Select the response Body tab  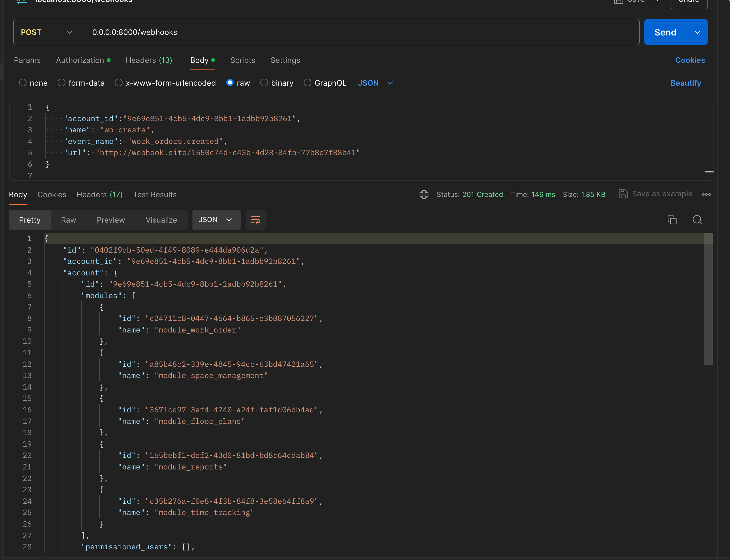pyautogui.click(x=18, y=195)
